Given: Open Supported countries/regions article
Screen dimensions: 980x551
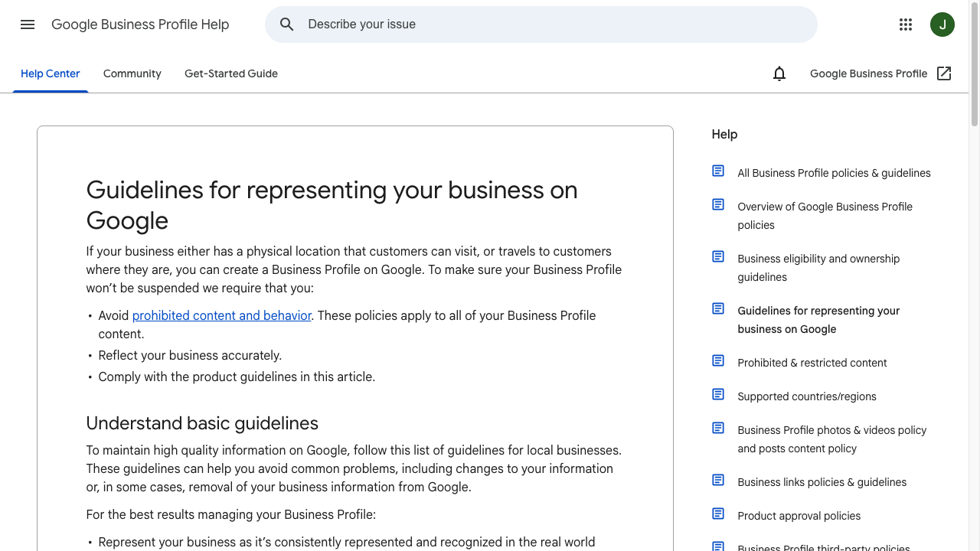Looking at the screenshot, I should (807, 396).
